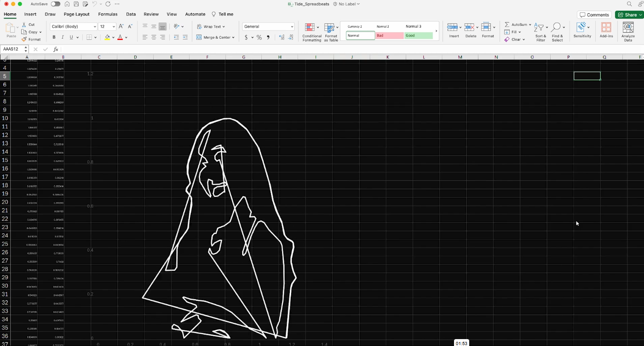
Task: Apply the yellow fill color bucket
Action: tap(107, 37)
